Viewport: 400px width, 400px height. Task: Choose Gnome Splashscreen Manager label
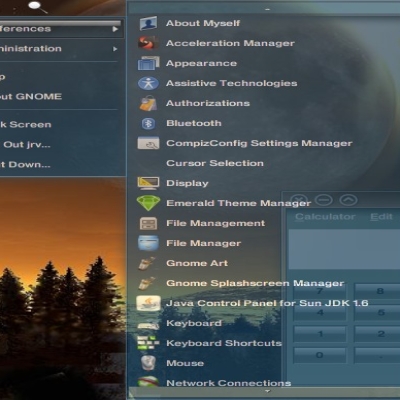255,283
